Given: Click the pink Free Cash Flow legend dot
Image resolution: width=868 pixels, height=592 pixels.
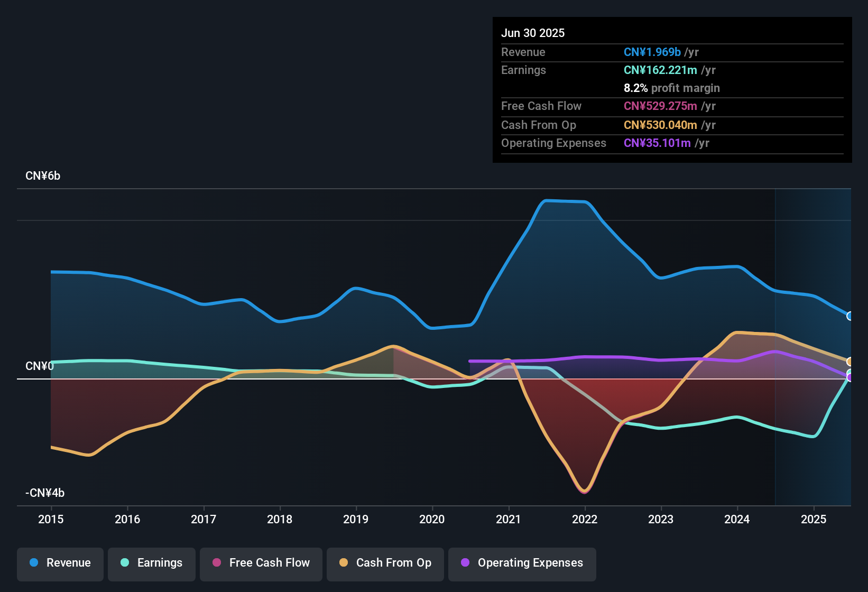Looking at the screenshot, I should (216, 563).
